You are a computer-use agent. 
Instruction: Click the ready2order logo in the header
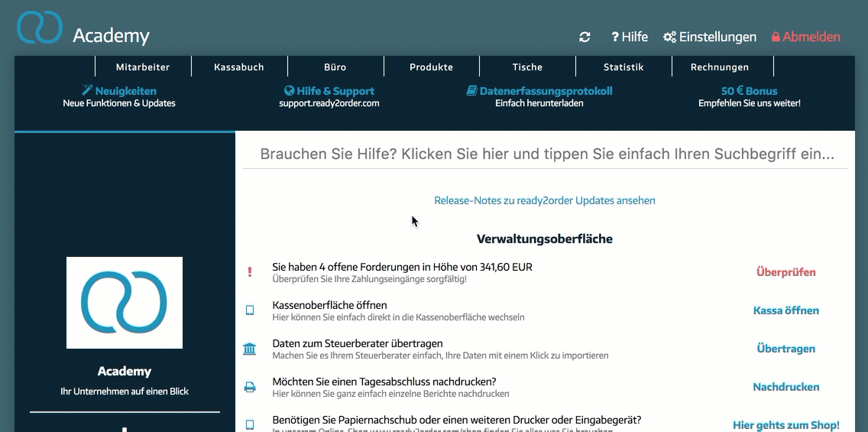[x=39, y=28]
